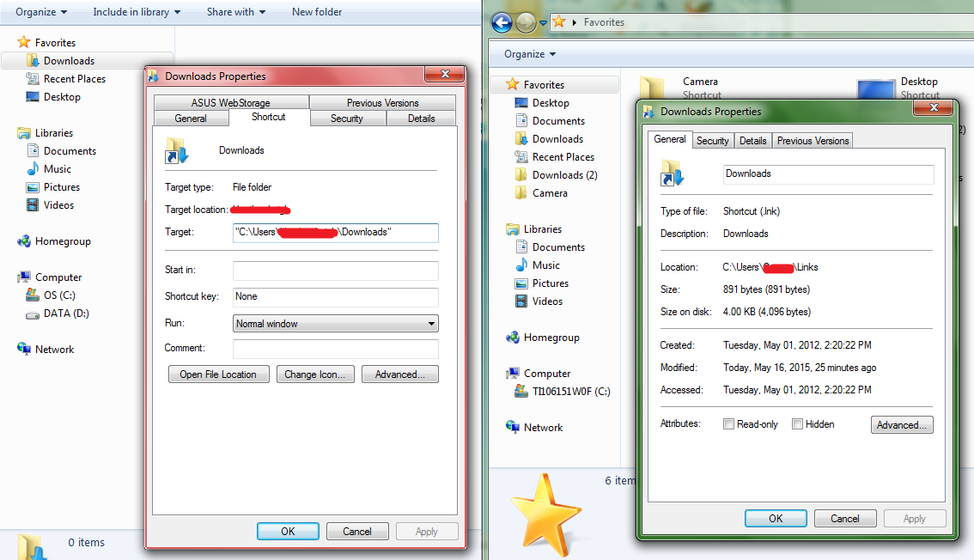The image size is (974, 560).
Task: Enable the Read-only attribute checkbox
Action: pos(728,424)
